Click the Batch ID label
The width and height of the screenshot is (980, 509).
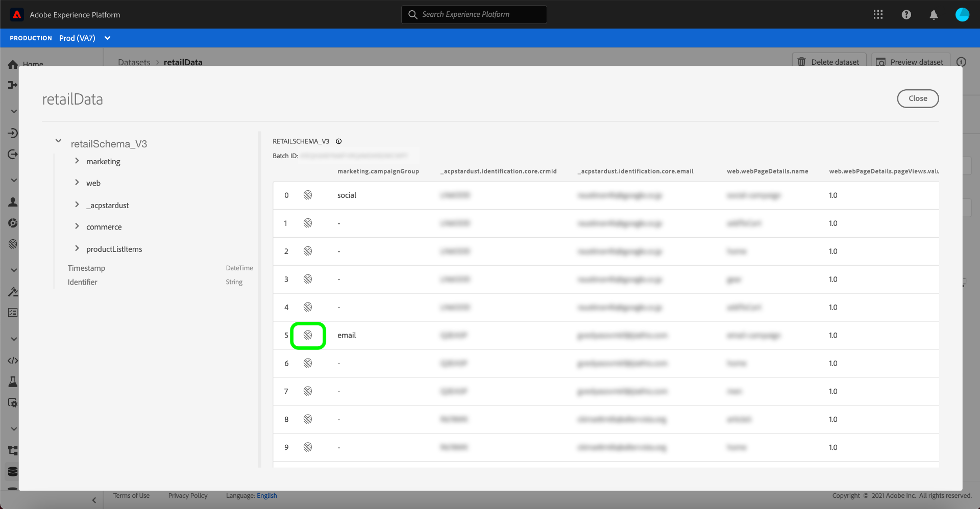[285, 156]
